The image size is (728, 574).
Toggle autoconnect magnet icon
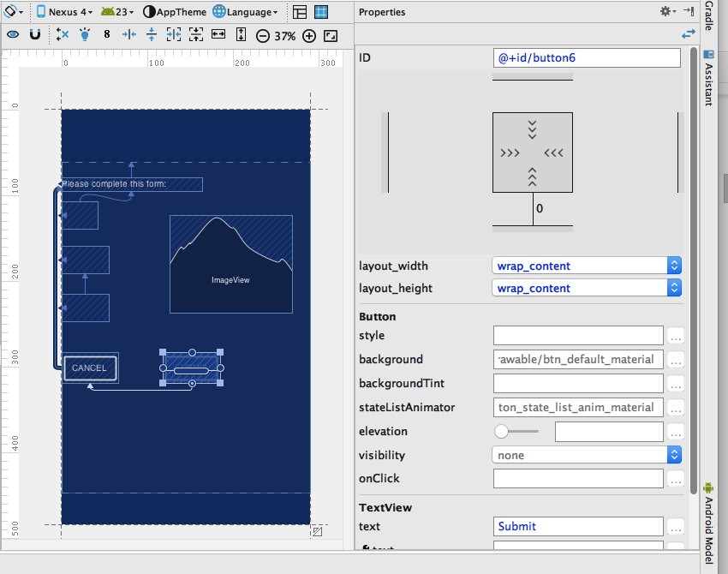point(35,35)
